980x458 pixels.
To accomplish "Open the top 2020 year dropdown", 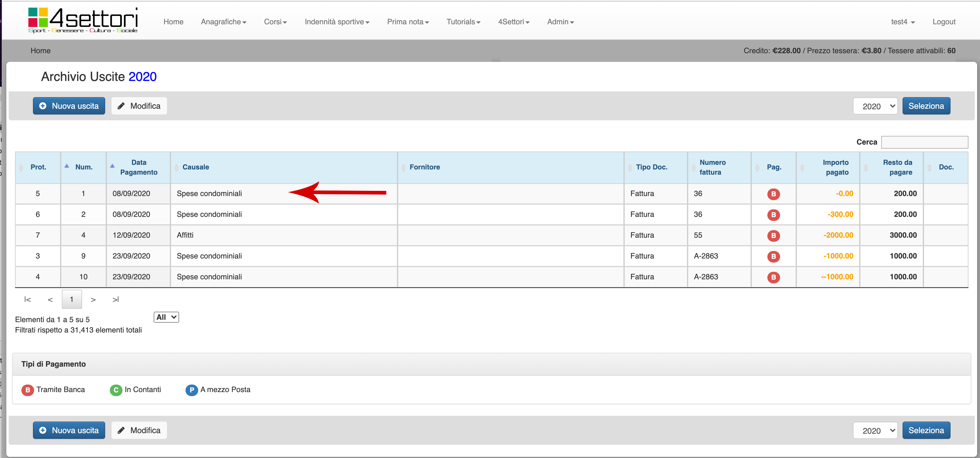I will (875, 106).
